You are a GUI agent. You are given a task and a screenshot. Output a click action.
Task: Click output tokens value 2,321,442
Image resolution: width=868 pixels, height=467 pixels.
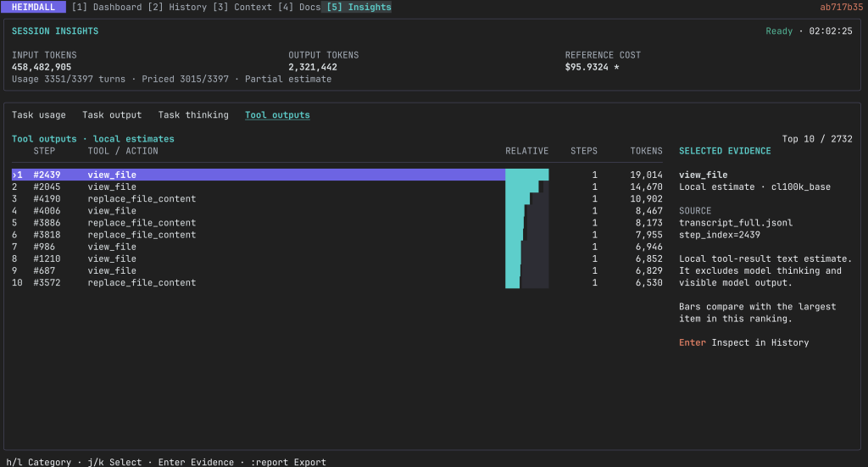pyautogui.click(x=313, y=67)
